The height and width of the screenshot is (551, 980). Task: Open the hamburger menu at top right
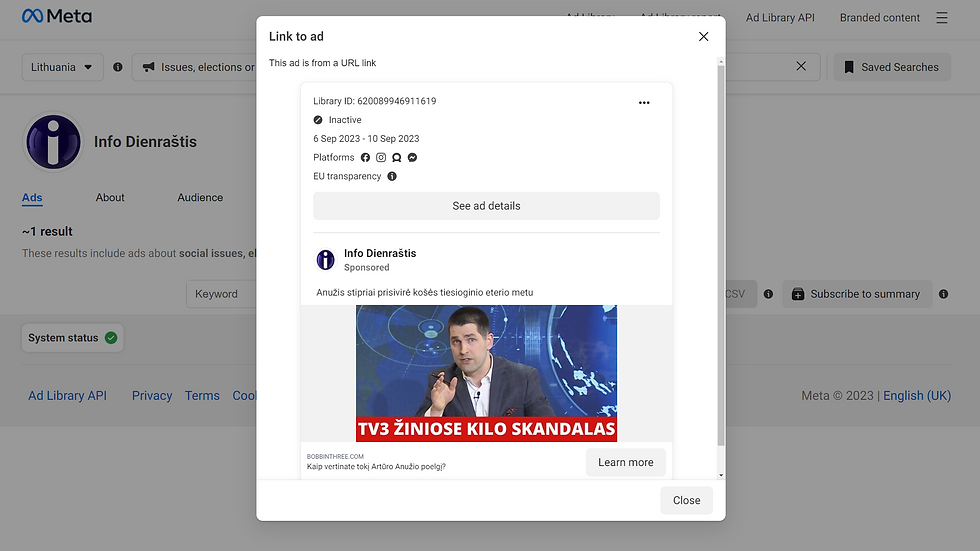pyautogui.click(x=942, y=17)
